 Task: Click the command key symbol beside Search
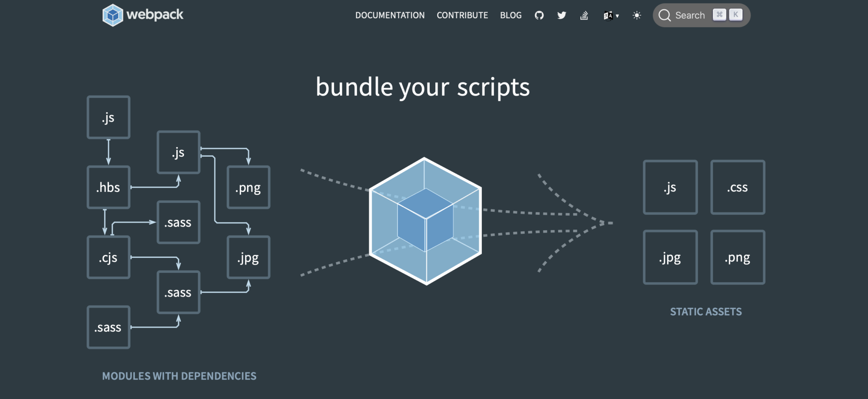(719, 15)
